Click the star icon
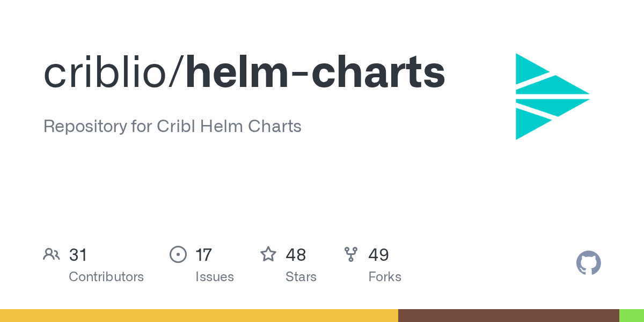Screen dimensions: 644x322 click(x=268, y=254)
